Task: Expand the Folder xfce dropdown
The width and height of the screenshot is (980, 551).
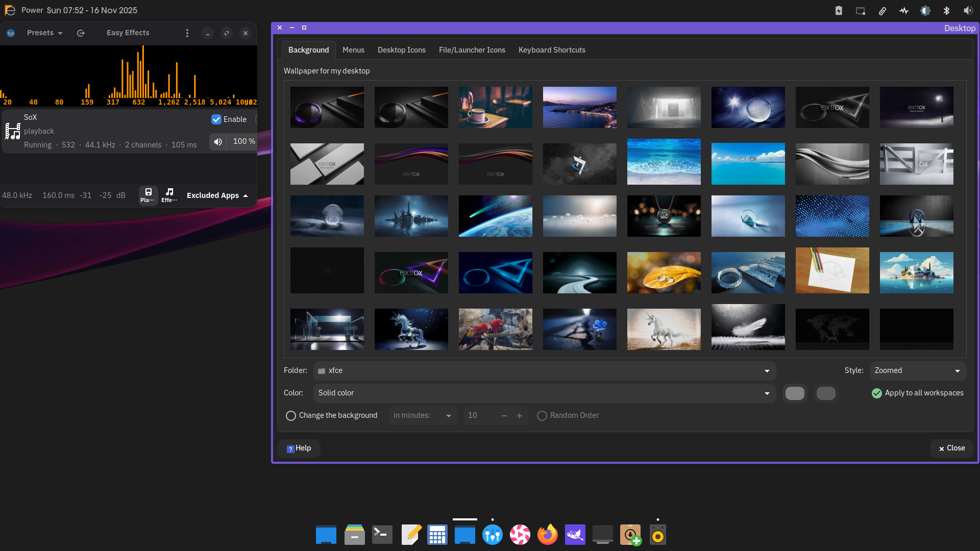Action: click(x=544, y=371)
